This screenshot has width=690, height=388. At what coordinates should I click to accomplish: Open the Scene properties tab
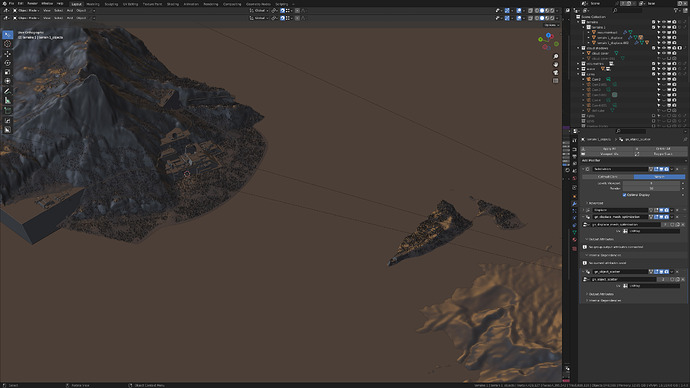(x=574, y=171)
